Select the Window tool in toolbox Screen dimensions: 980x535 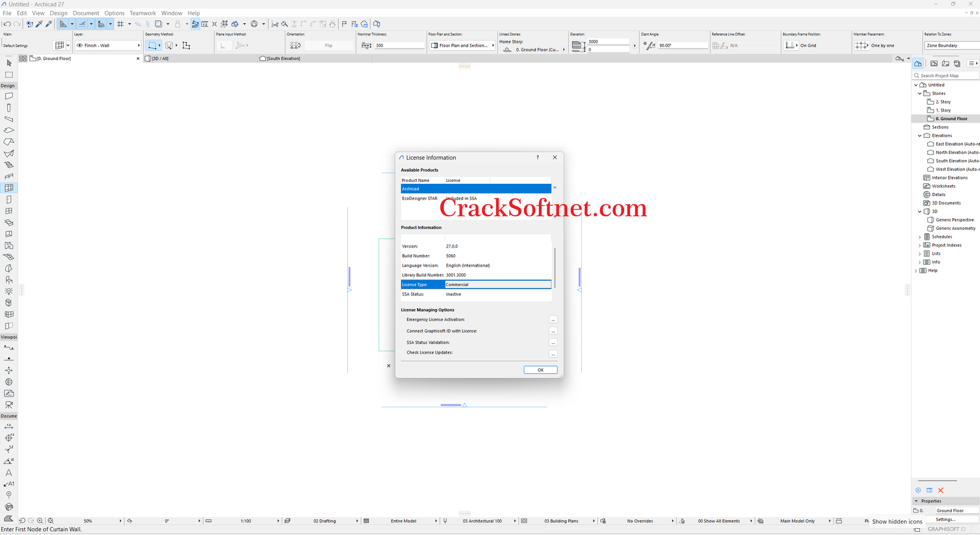[9, 211]
